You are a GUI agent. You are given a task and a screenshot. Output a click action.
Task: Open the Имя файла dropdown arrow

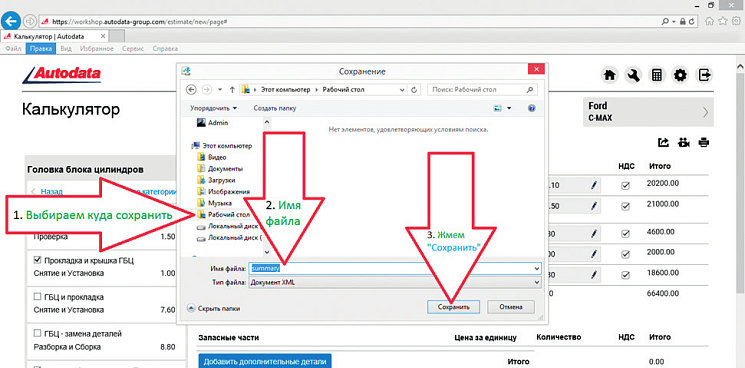pos(537,269)
